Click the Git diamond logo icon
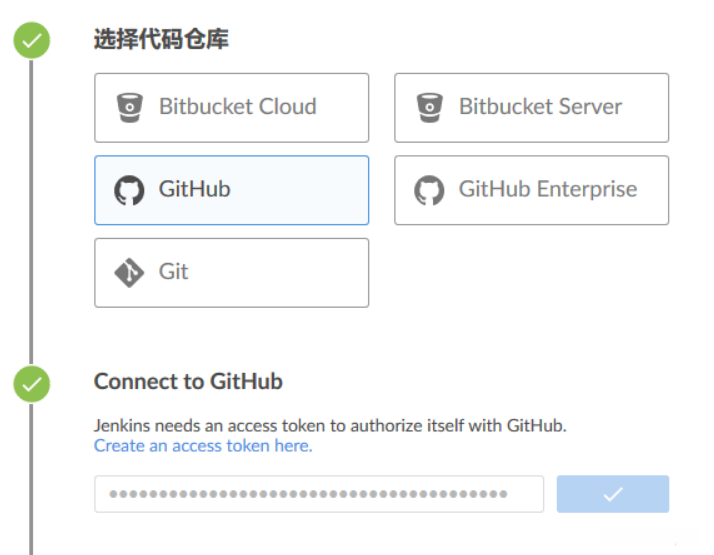This screenshot has width=714, height=555. [130, 272]
